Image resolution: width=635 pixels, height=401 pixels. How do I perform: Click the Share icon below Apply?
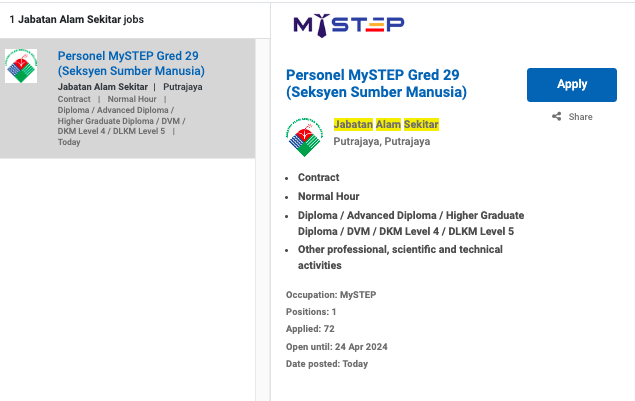(557, 117)
